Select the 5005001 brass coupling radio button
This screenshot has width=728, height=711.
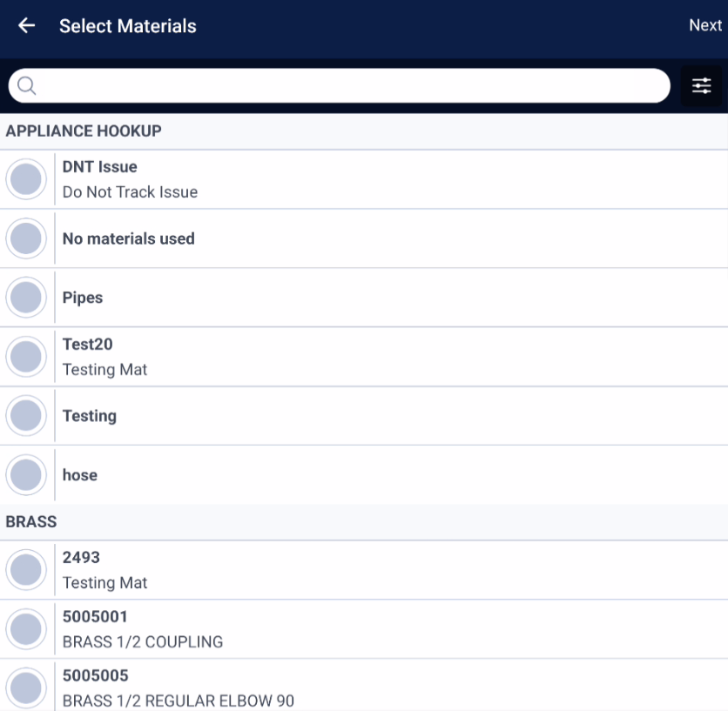click(x=26, y=629)
